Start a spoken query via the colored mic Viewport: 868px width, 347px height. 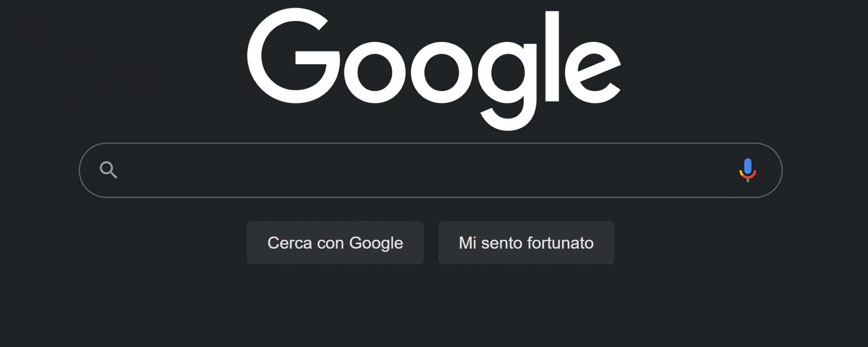[x=747, y=170]
